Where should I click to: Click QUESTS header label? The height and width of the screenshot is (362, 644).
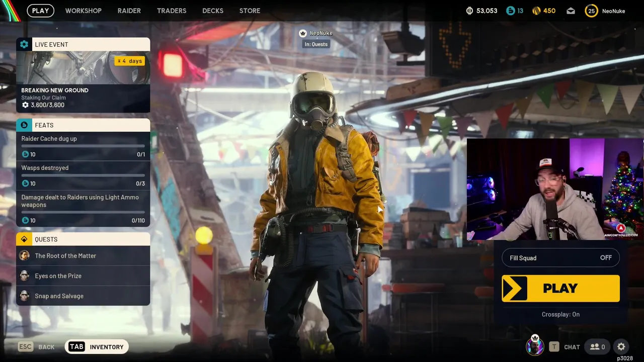point(46,239)
